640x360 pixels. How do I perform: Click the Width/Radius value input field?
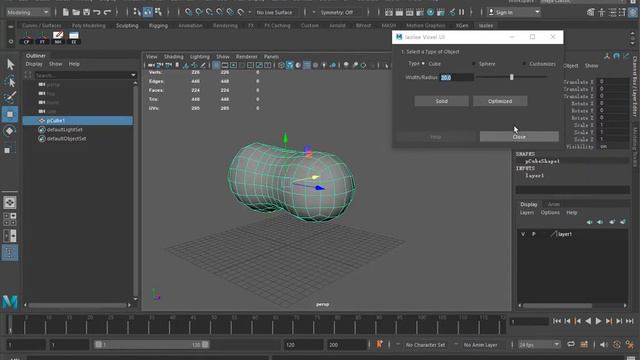tap(457, 77)
